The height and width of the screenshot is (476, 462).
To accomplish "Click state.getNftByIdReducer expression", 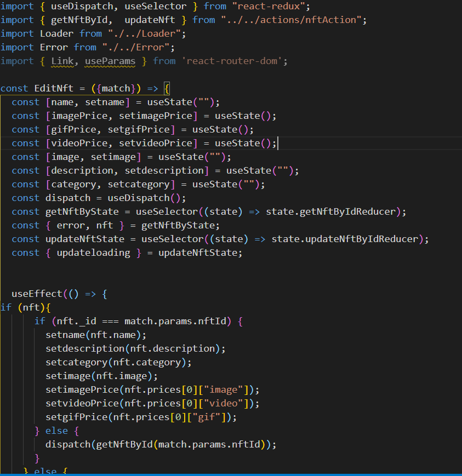I will pos(331,211).
